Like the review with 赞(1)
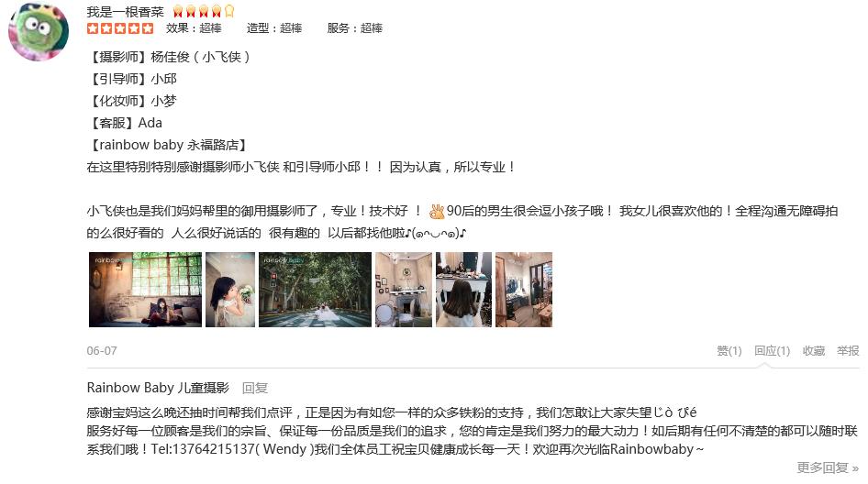 coord(729,351)
